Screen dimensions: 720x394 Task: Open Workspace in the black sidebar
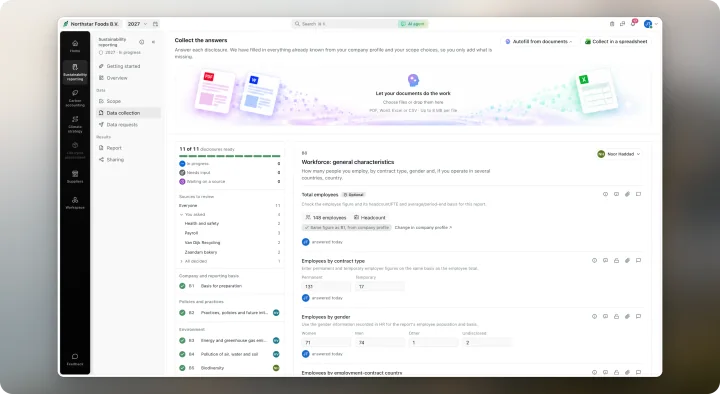[75, 203]
